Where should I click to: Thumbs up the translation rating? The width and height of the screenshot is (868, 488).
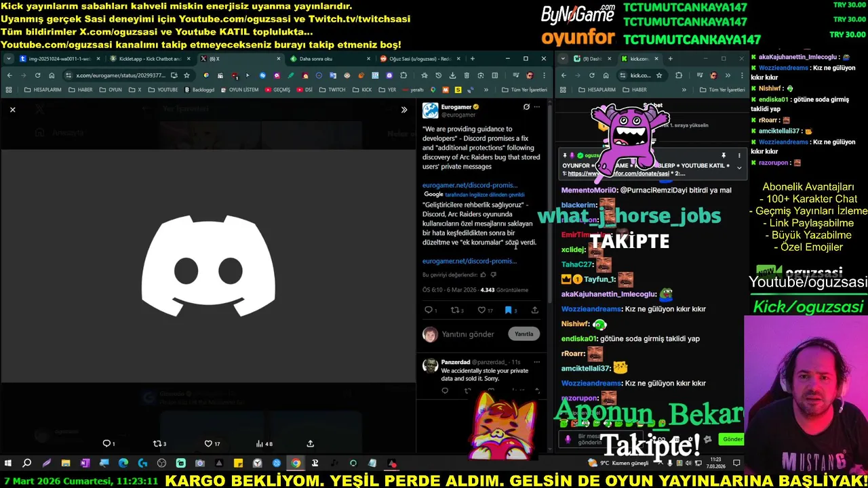[483, 274]
